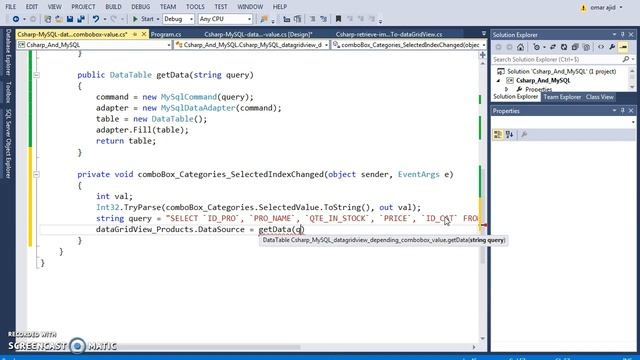Click the Navigate Backward toolbar icon
The height and width of the screenshot is (360, 640).
16,19
